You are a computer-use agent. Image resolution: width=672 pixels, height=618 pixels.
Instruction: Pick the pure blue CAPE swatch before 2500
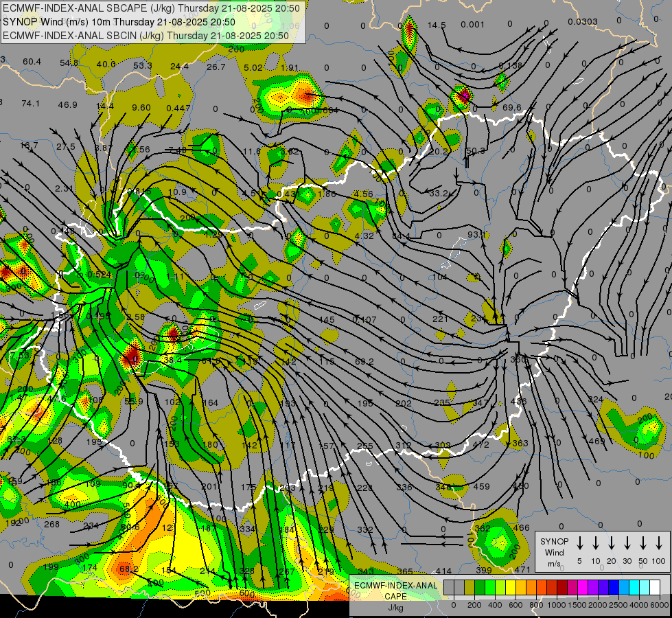[614, 587]
